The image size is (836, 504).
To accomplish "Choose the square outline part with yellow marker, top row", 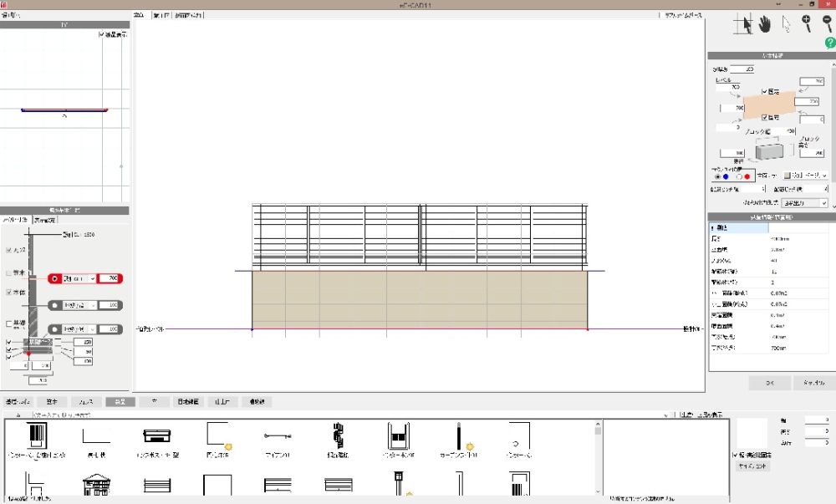I will [218, 435].
